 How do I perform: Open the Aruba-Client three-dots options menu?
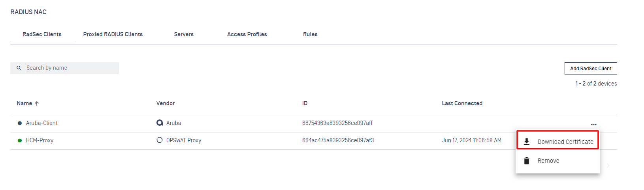pos(593,125)
